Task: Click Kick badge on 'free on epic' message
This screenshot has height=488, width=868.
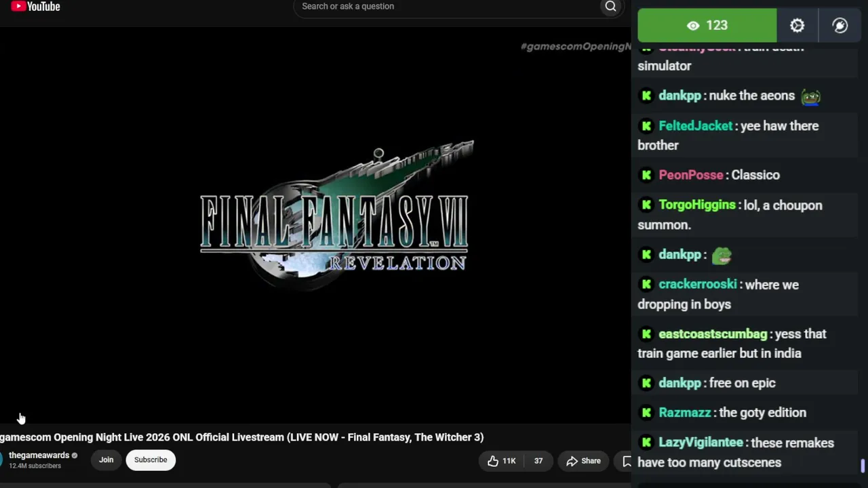Action: click(646, 383)
